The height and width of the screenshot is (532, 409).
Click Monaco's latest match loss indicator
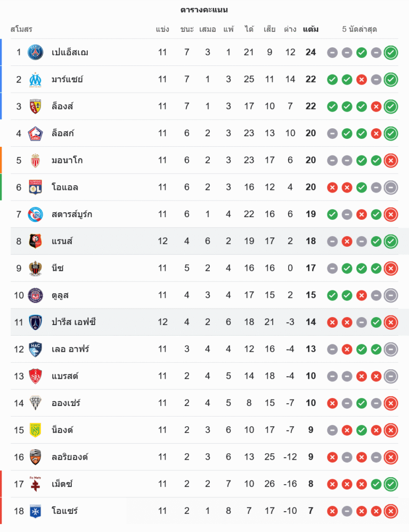pos(391,160)
